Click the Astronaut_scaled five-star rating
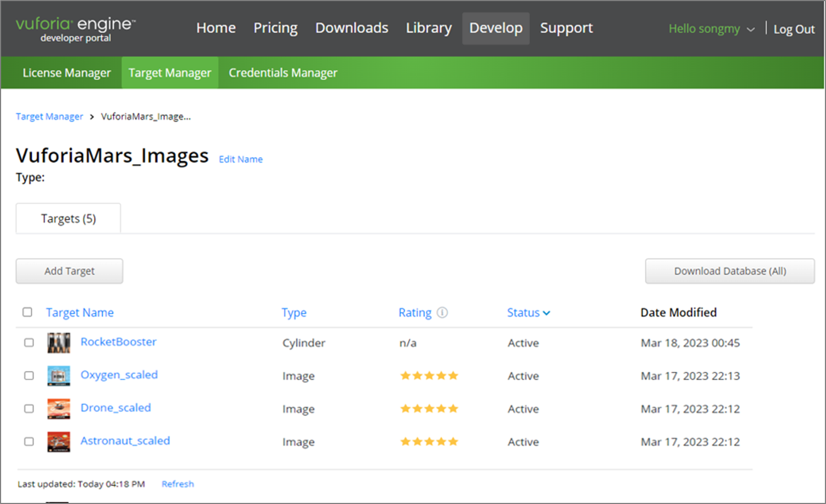 click(429, 441)
